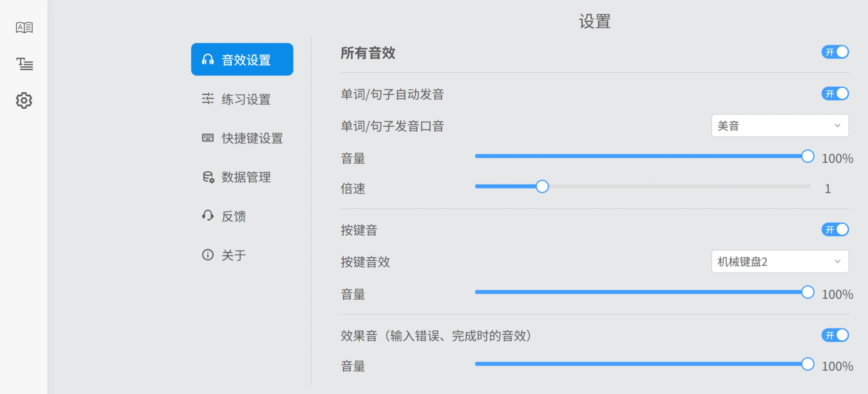Open the article text icon in left sidebar
Viewport: 868px width, 394px height.
[x=24, y=64]
